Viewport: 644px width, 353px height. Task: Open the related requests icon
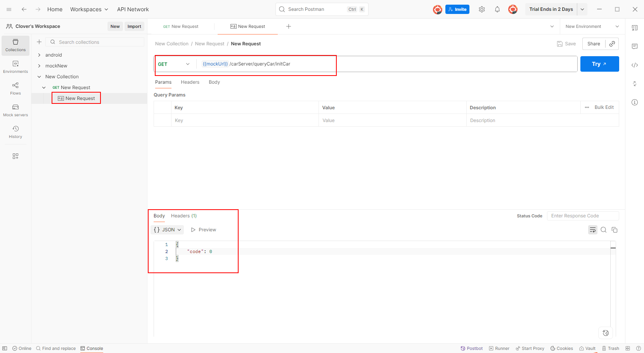635,84
